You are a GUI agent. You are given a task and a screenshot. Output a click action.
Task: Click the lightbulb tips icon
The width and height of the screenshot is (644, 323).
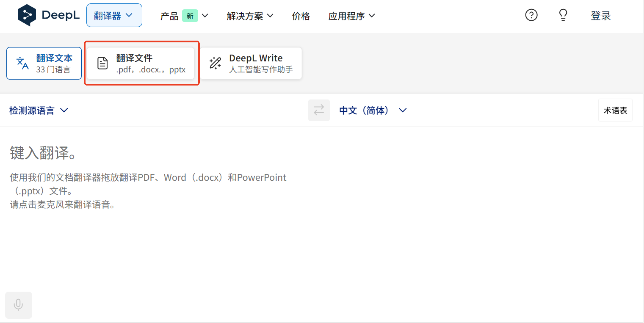coord(563,15)
